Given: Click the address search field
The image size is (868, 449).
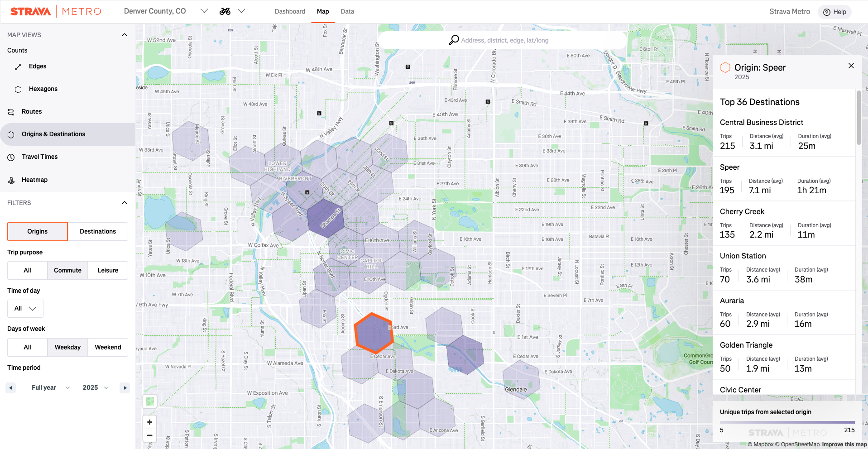Looking at the screenshot, I should (x=504, y=40).
